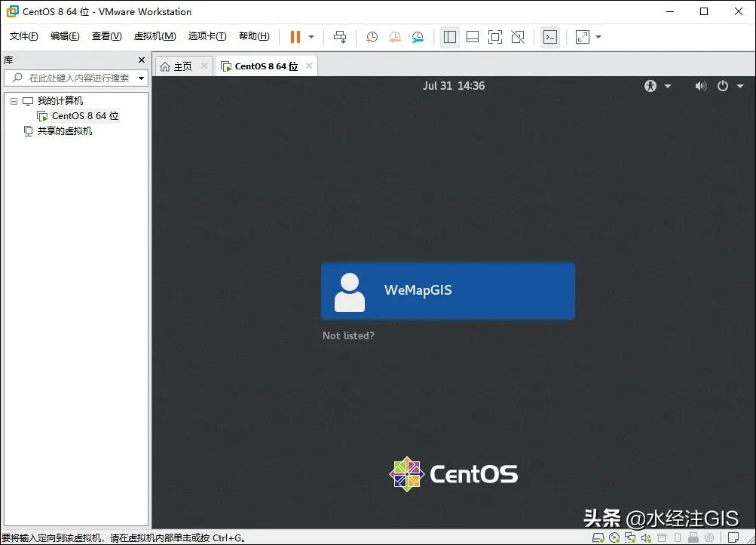Click the Not listed? link
The height and width of the screenshot is (545, 756).
coord(348,335)
